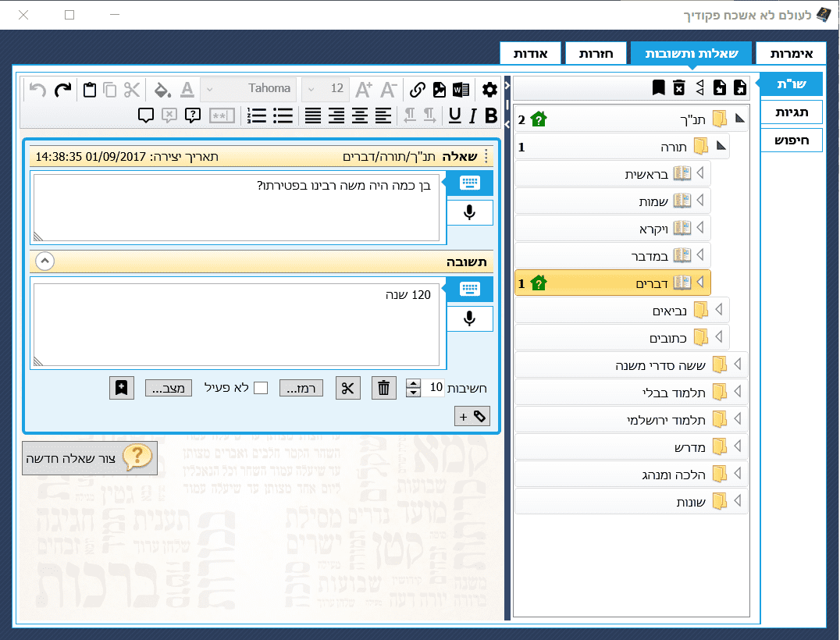This screenshot has width=840, height=640.
Task: Open settings with the gear icon
Action: (x=489, y=90)
